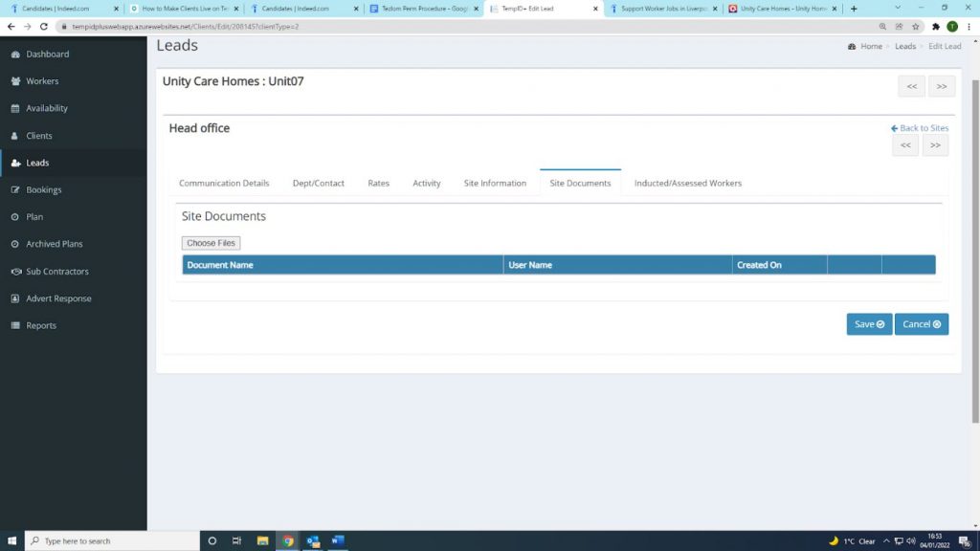Go to next lead with top >> button
Screen dimensions: 980x551
pos(942,86)
